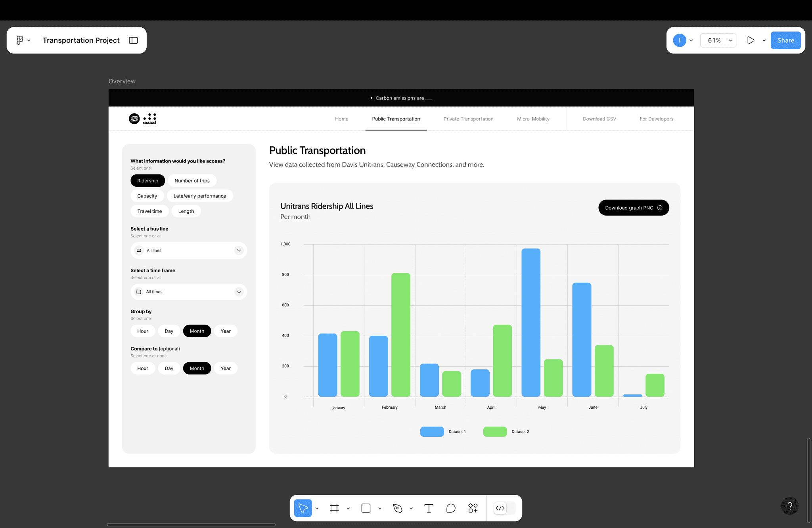Open the Micro-Mobility tab
The image size is (812, 528).
[533, 119]
